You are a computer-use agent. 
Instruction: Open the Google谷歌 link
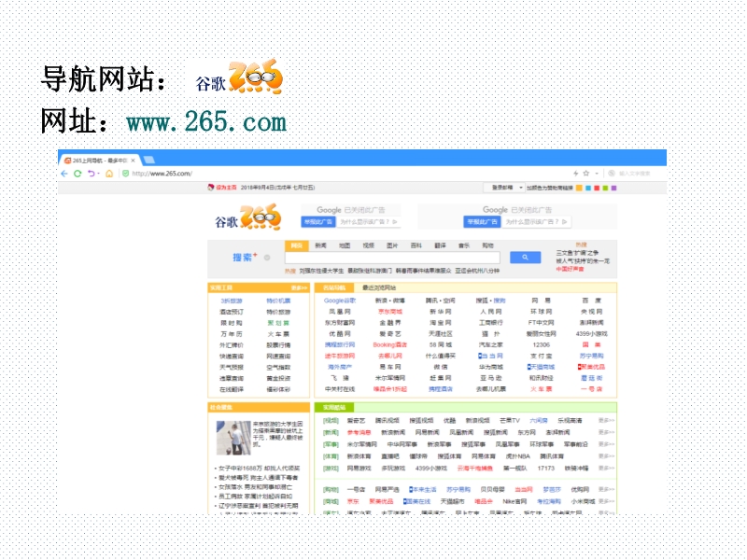click(340, 301)
